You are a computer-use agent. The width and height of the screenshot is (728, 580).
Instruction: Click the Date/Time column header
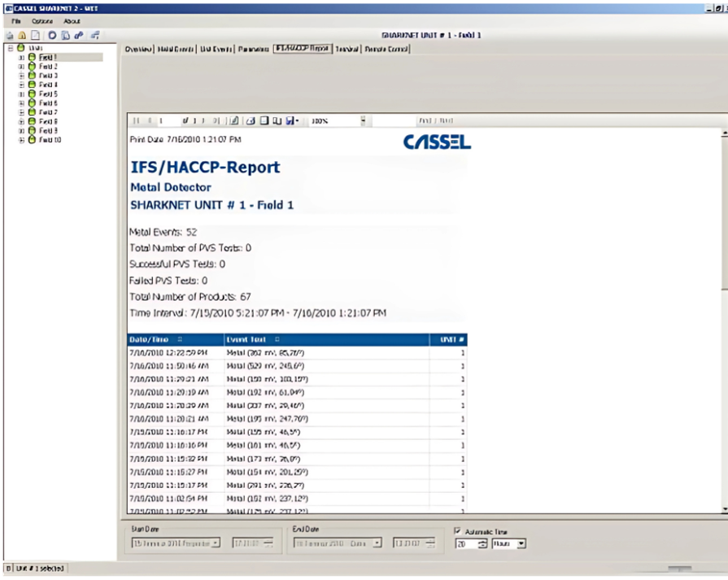(176, 339)
